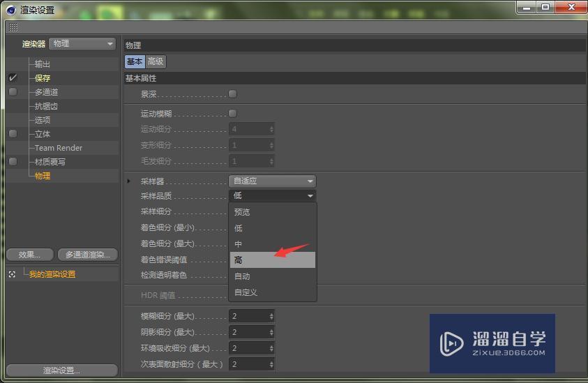Select 自动 from the quality list
The width and height of the screenshot is (588, 383).
(x=273, y=276)
